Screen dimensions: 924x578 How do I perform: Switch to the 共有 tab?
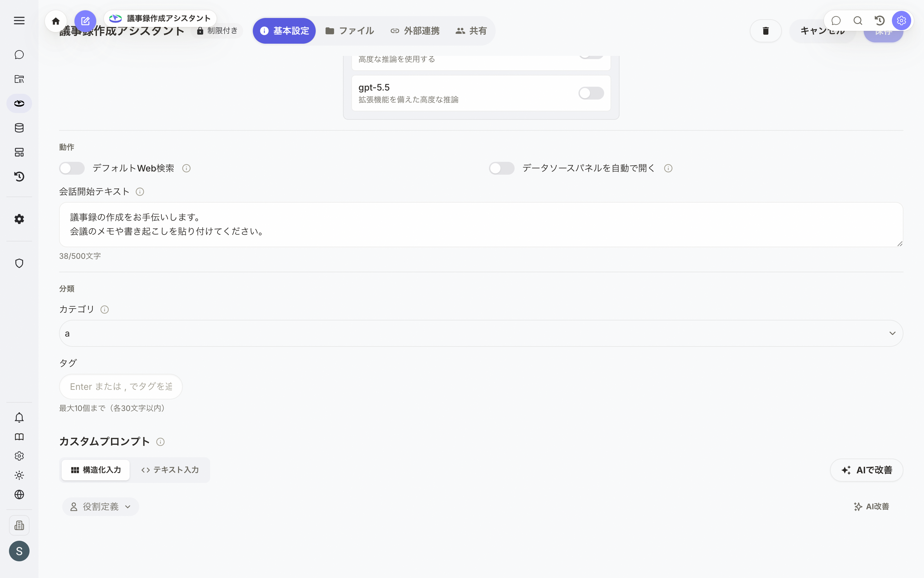471,31
